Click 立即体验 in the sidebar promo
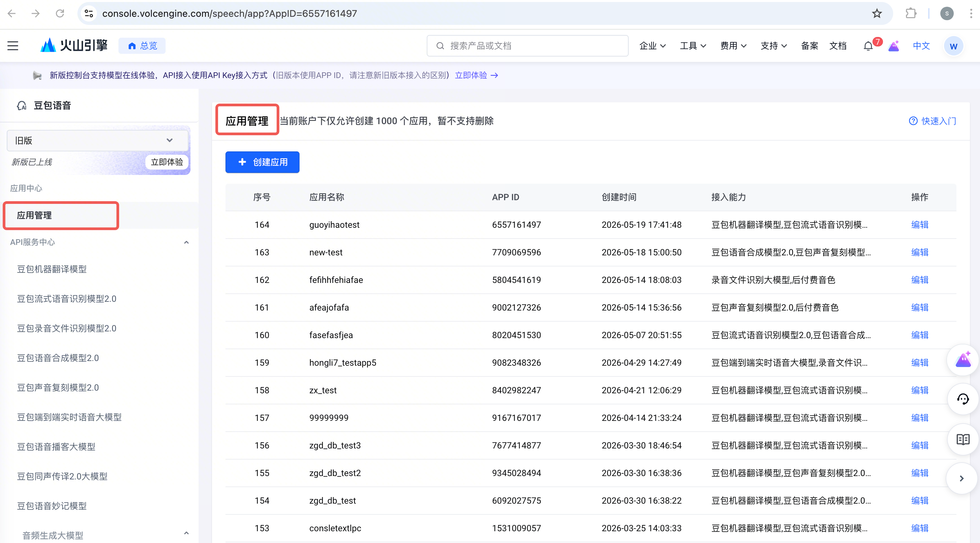 click(167, 162)
